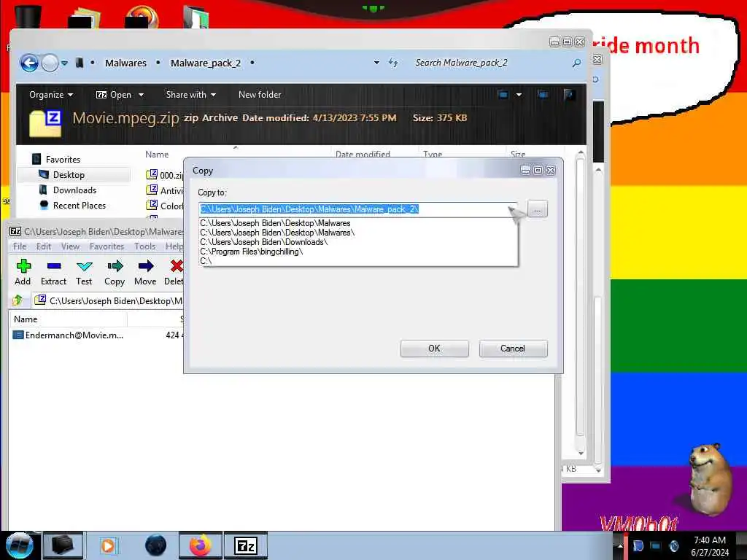Click the Explorer forward navigation button

tap(50, 63)
